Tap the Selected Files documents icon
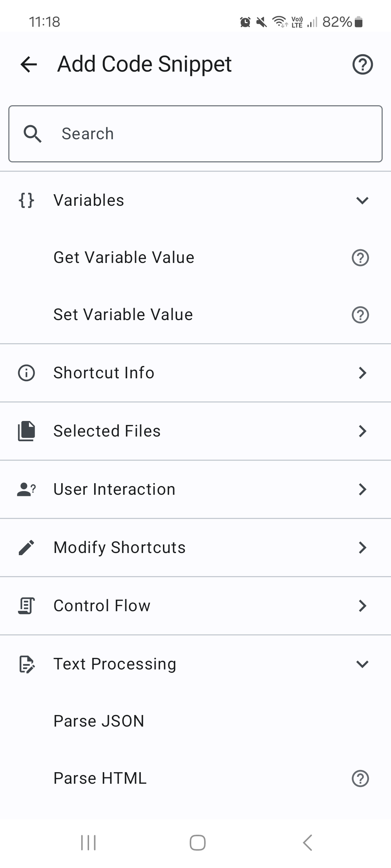This screenshot has height=868, width=391. [x=26, y=431]
